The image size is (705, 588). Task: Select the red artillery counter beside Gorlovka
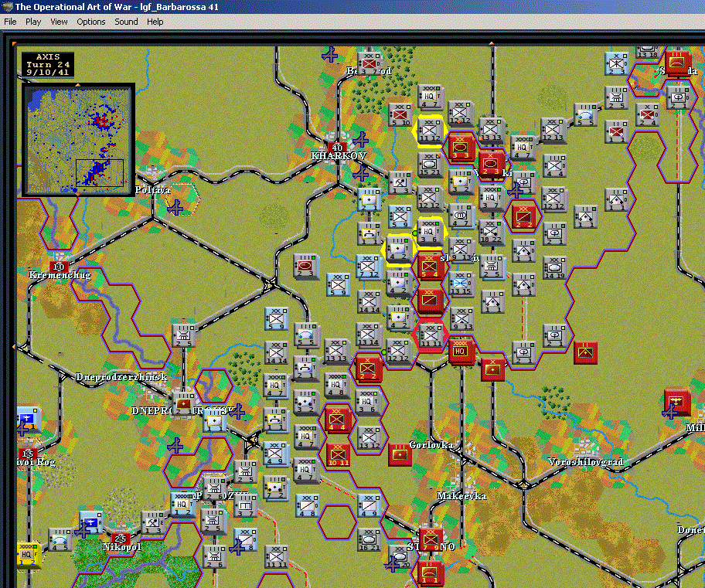pos(399,454)
